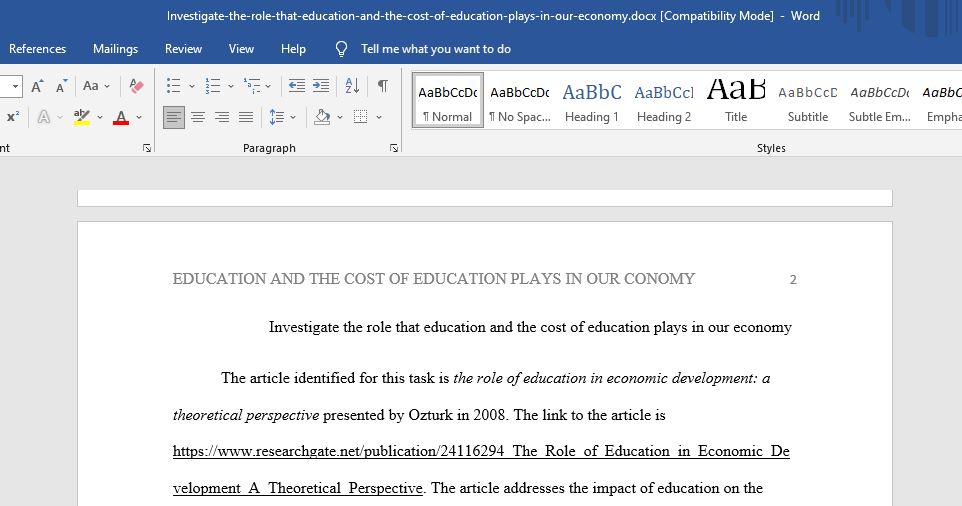Switch to the Review tab

(183, 49)
